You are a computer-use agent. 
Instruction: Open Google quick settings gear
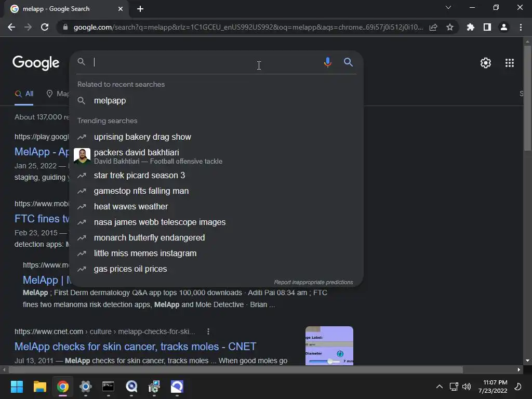coord(486,63)
